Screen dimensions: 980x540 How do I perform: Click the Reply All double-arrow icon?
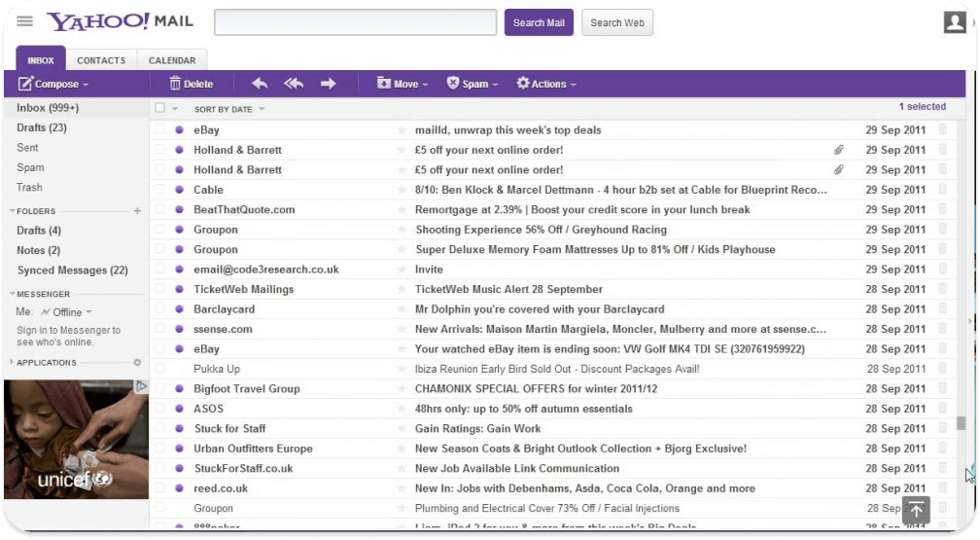(294, 84)
